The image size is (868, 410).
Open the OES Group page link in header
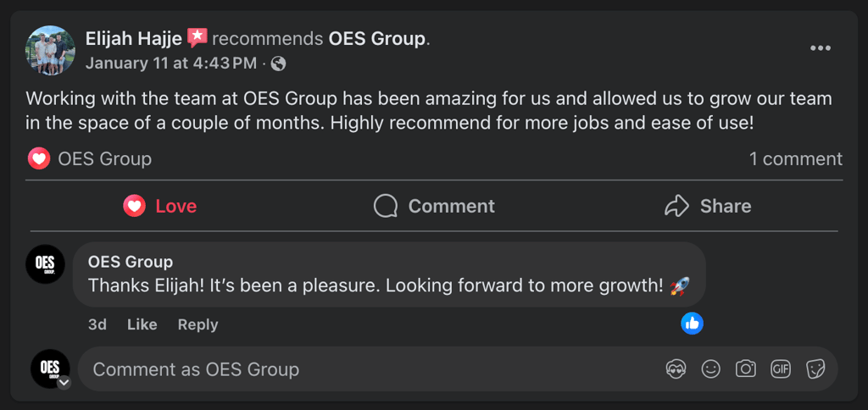[x=376, y=39]
